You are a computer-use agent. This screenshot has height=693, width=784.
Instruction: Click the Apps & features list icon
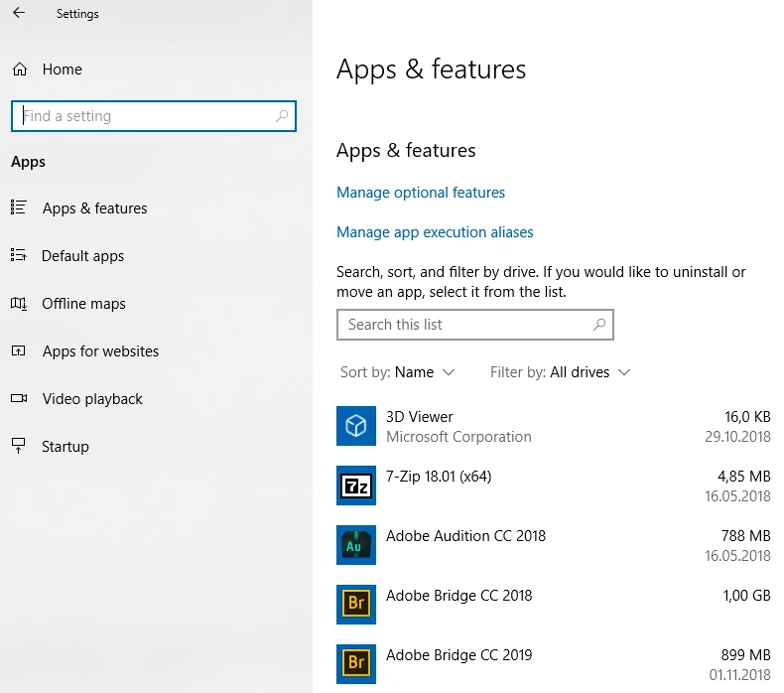pos(19,208)
